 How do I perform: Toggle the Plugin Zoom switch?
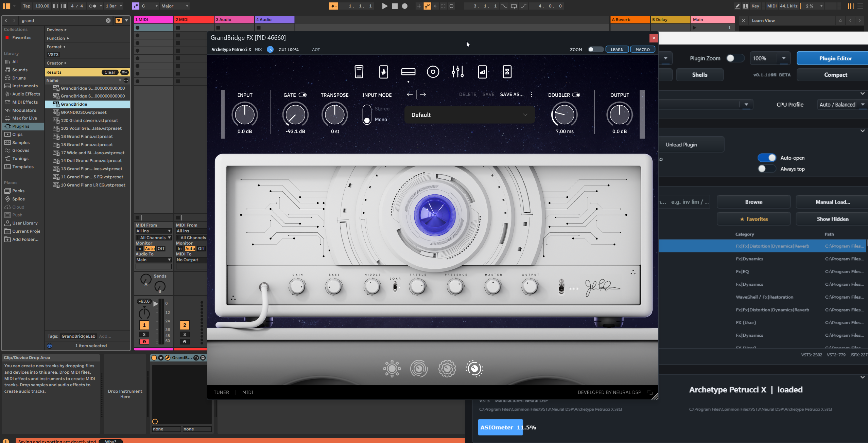(735, 58)
